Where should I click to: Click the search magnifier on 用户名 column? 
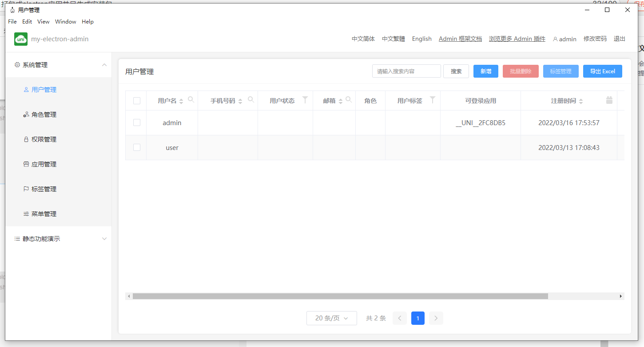click(191, 99)
